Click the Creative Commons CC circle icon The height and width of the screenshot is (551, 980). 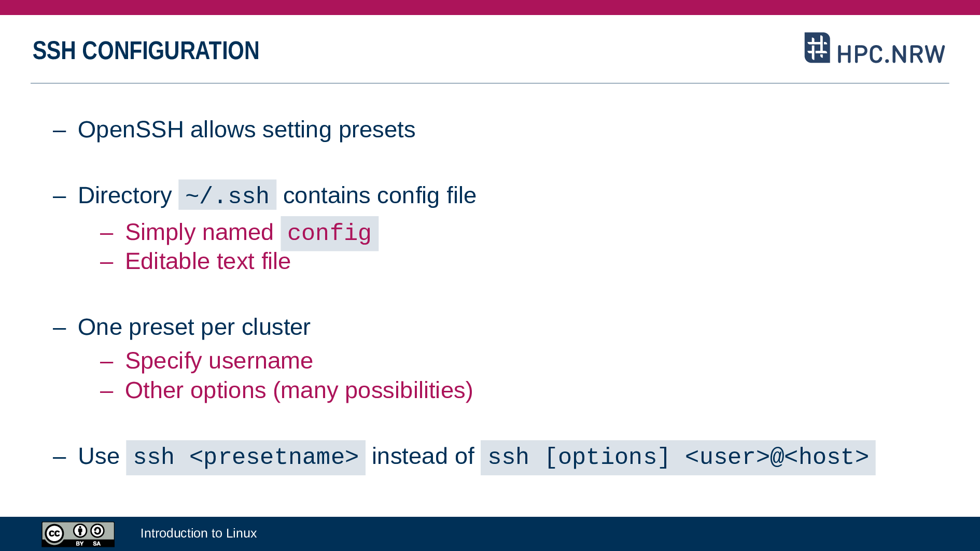click(54, 533)
